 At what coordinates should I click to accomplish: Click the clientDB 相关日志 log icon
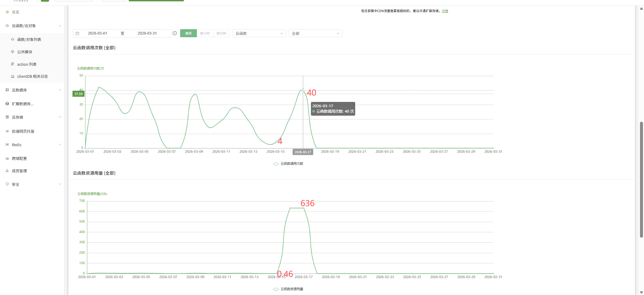[13, 76]
